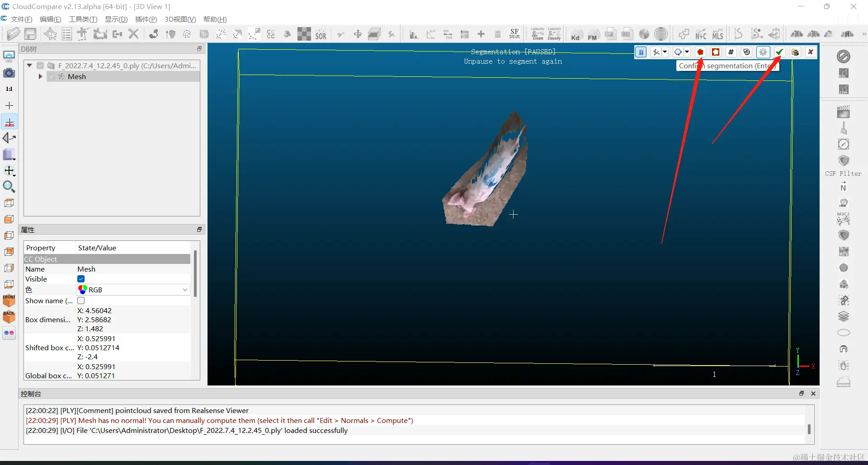Viewport: 868px width, 465px height.
Task: Expand the Mesh tree node
Action: tap(40, 77)
